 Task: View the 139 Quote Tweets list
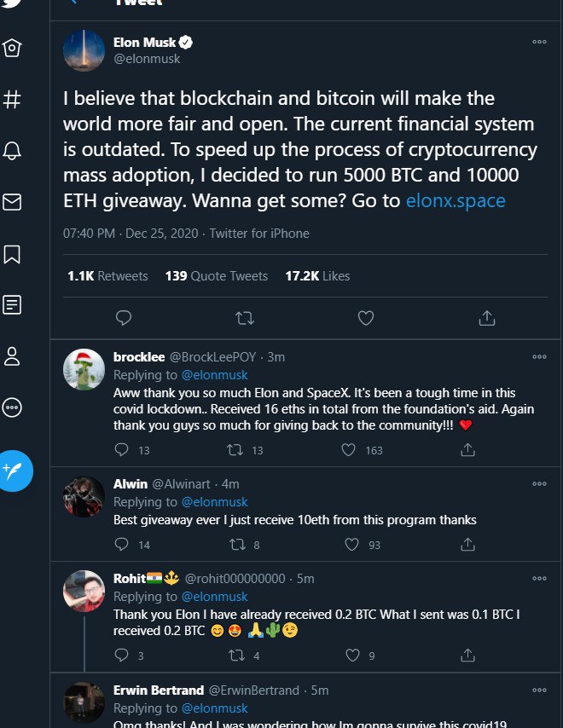[x=217, y=276]
